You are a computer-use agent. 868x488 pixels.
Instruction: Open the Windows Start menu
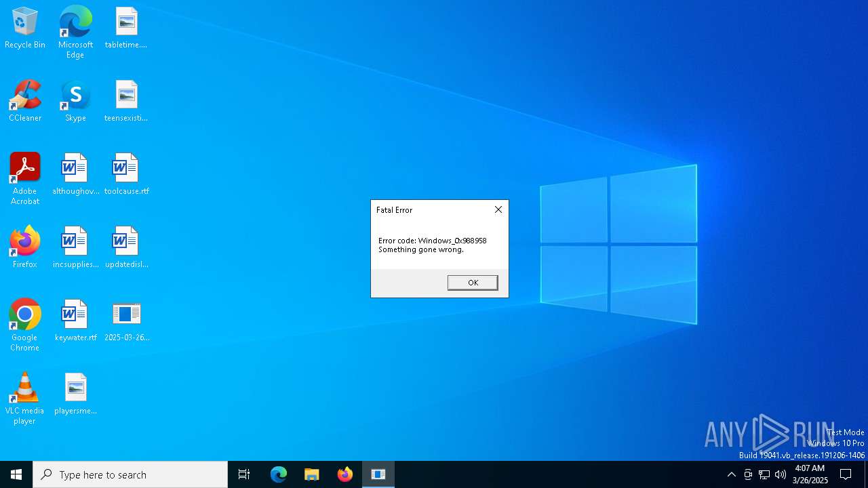pyautogui.click(x=16, y=474)
